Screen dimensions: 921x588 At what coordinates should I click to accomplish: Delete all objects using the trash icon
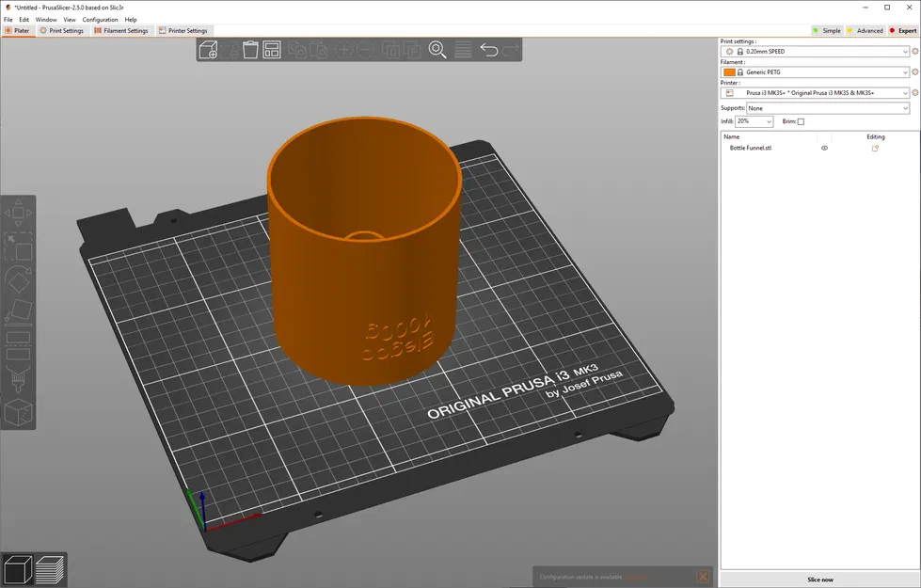point(248,50)
